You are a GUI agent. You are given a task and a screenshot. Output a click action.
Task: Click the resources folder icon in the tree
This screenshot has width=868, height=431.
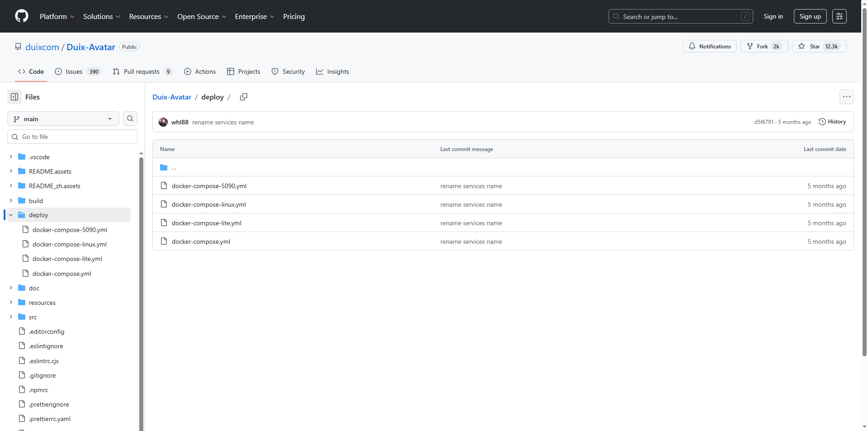tap(22, 302)
